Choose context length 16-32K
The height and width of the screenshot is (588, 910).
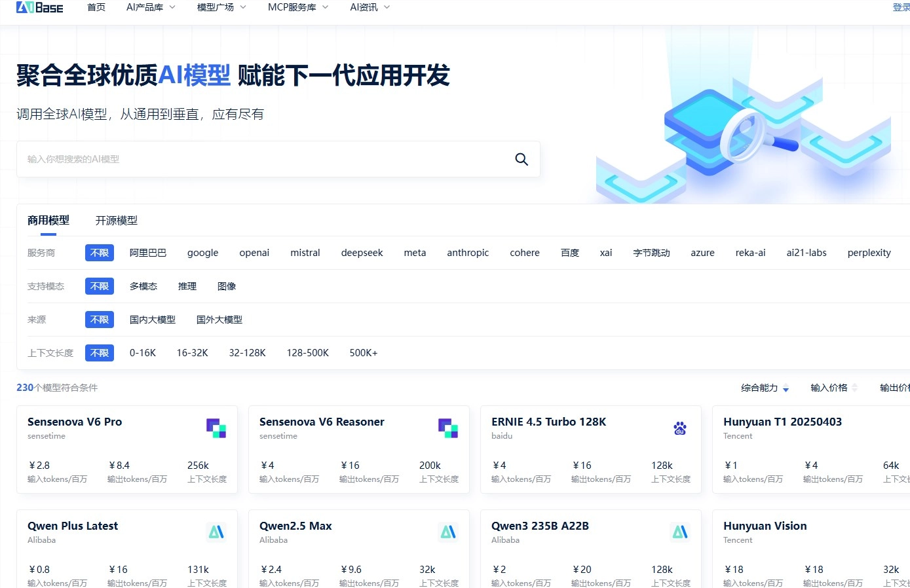pyautogui.click(x=192, y=353)
